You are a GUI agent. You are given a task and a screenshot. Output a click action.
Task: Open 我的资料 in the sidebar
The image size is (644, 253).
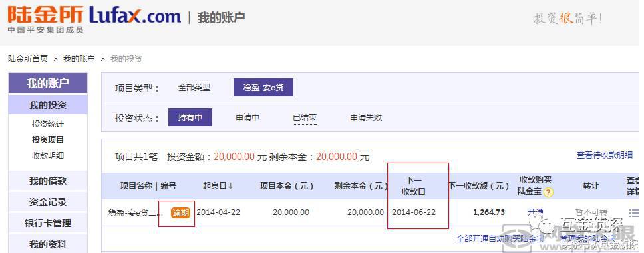tap(48, 245)
